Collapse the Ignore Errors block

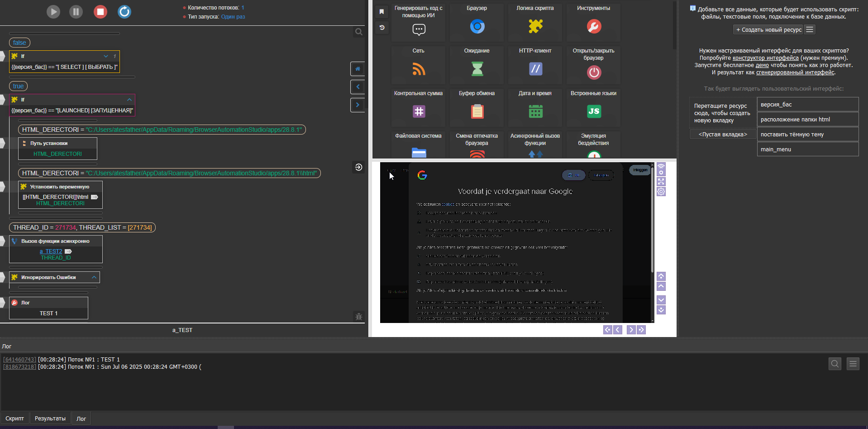(x=94, y=277)
